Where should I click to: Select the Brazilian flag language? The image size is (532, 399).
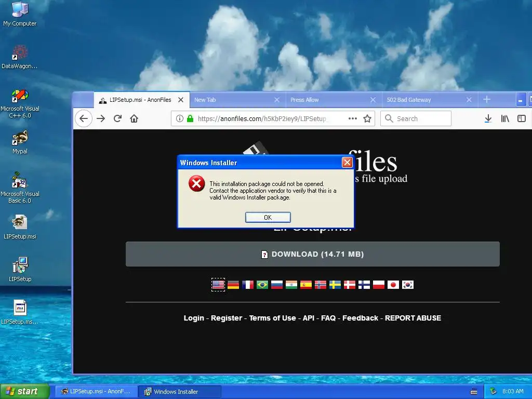(x=262, y=285)
